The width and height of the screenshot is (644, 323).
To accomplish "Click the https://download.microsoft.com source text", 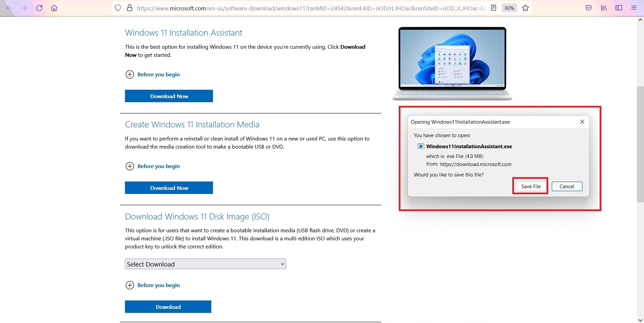I will pyautogui.click(x=476, y=164).
